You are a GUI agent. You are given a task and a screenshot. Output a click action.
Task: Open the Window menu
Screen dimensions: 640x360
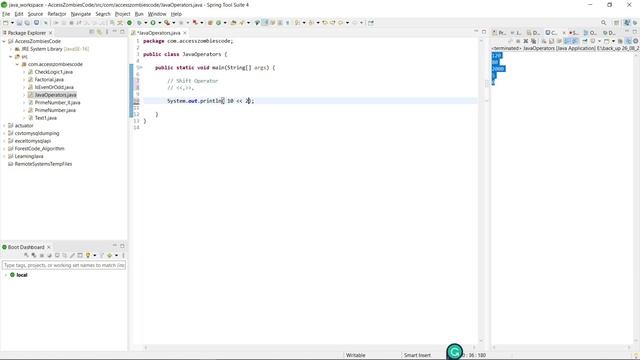pos(157,14)
